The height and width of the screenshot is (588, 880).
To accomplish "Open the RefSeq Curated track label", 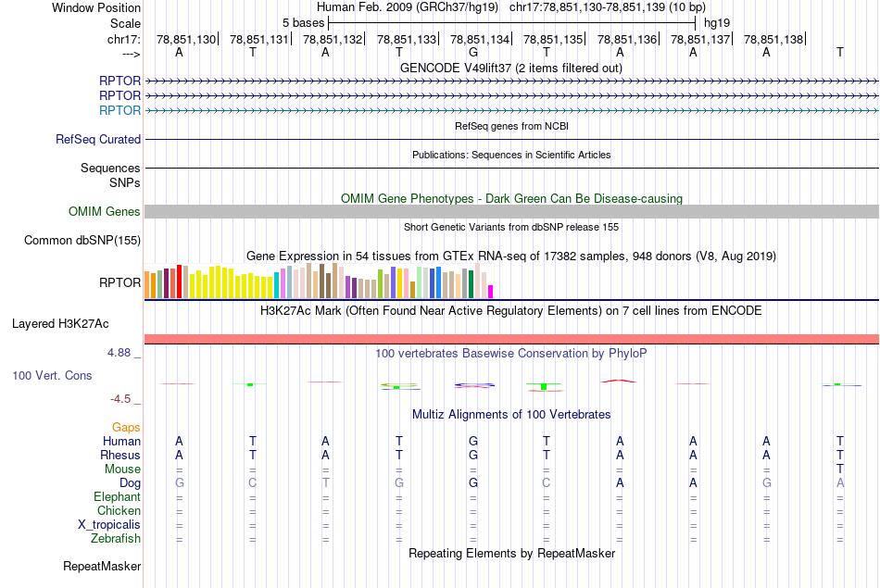I will 97,139.
